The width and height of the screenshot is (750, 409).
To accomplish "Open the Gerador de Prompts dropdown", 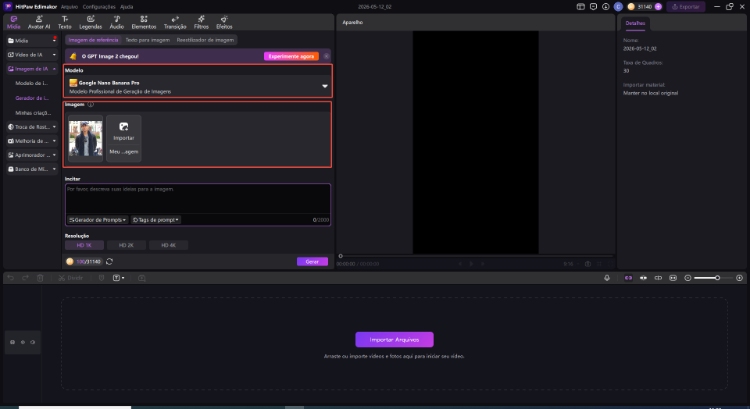I will tap(98, 220).
